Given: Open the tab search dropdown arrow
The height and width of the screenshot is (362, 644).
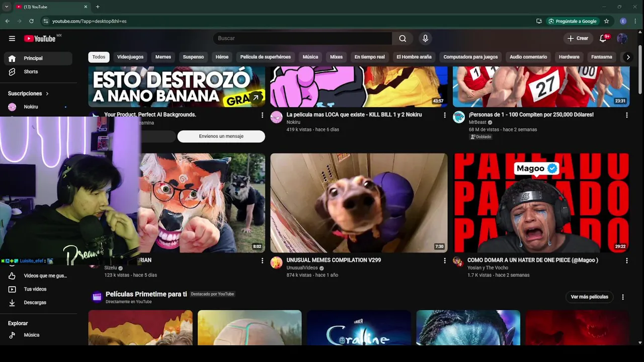Looking at the screenshot, I should [x=7, y=7].
